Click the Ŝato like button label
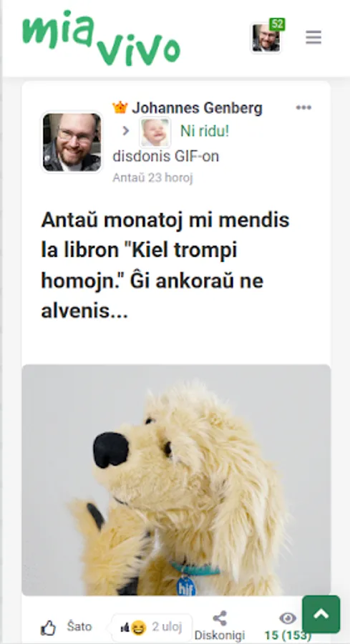The height and width of the screenshot is (644, 350). (79, 627)
